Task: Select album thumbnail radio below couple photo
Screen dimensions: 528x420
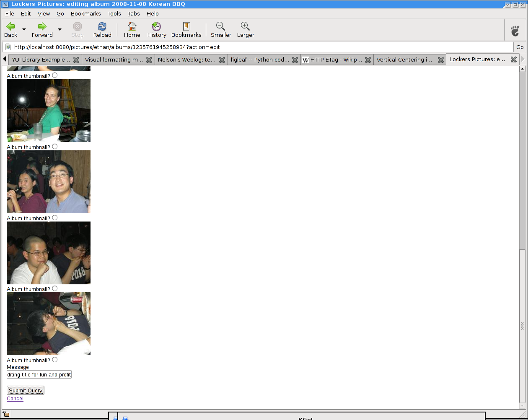Action: [x=55, y=218]
